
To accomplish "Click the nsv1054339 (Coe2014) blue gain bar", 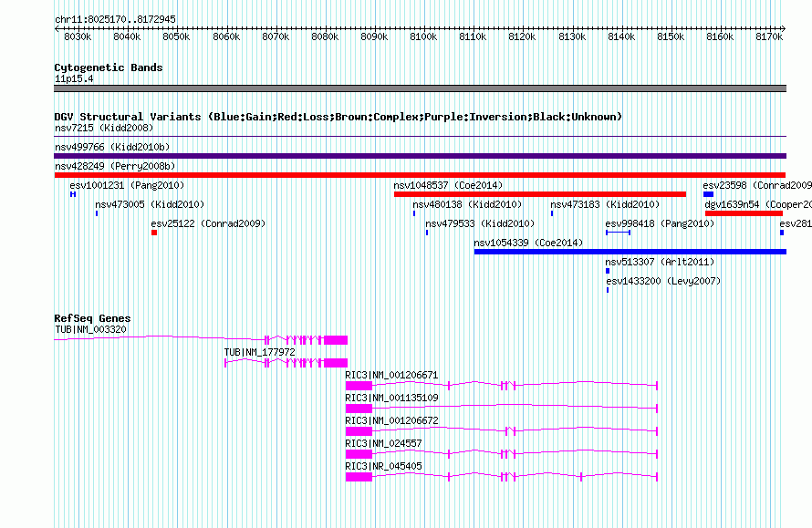I will pos(630,252).
